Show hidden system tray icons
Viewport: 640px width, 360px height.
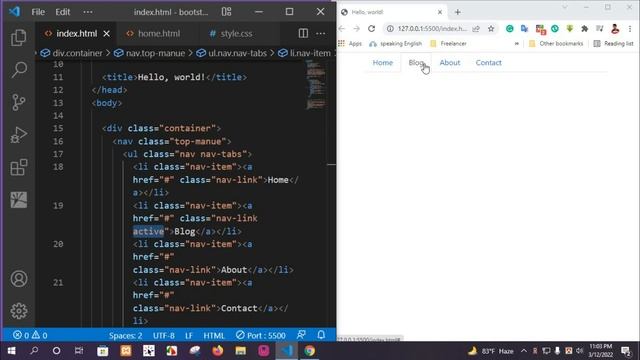[524, 351]
